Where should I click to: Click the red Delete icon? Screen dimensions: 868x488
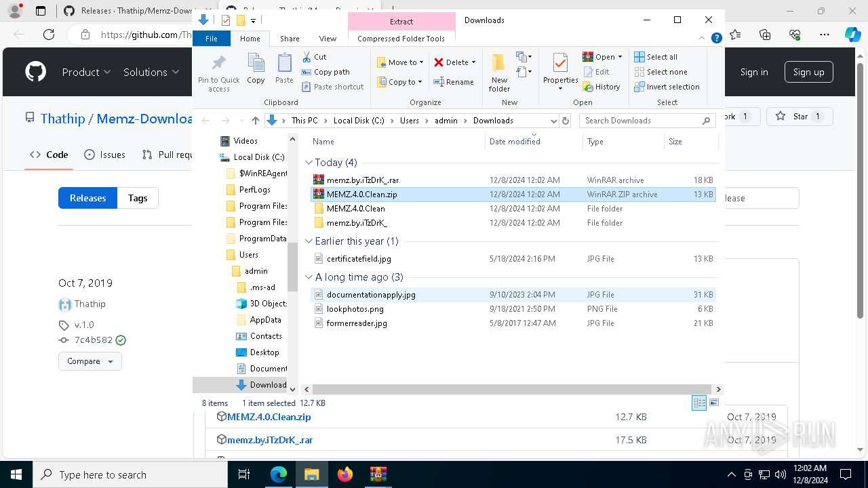(439, 62)
